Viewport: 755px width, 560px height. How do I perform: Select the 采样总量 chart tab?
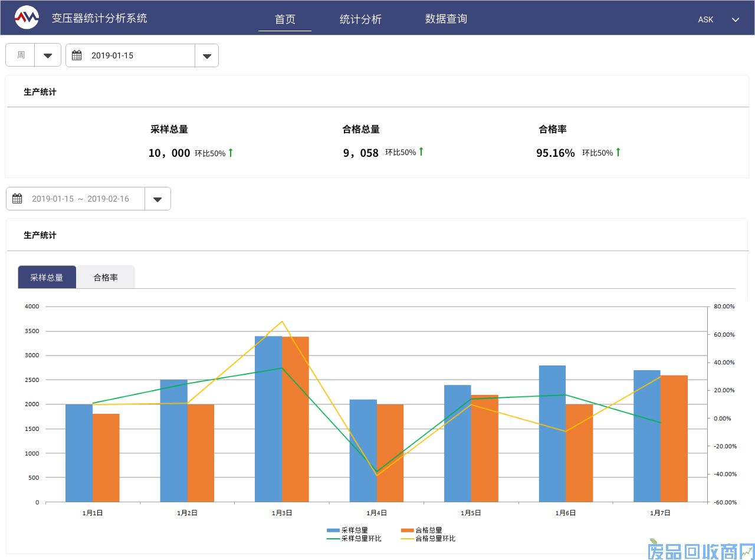47,277
